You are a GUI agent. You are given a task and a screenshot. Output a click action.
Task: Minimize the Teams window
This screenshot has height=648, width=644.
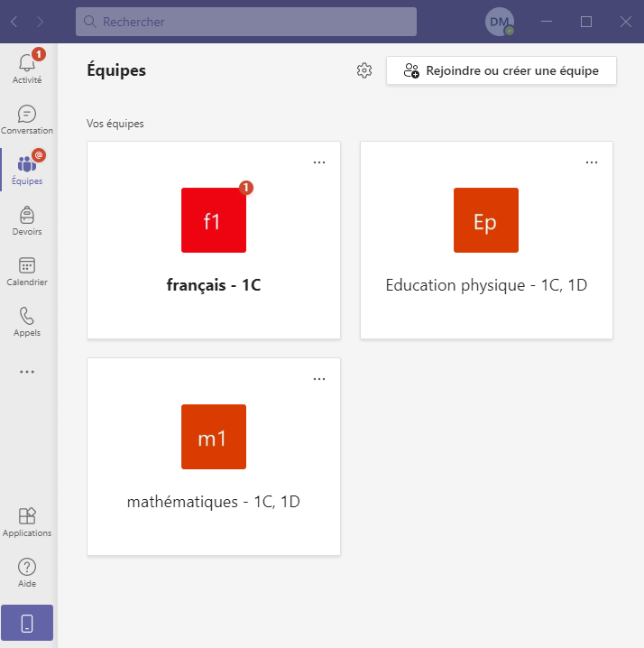coord(547,22)
